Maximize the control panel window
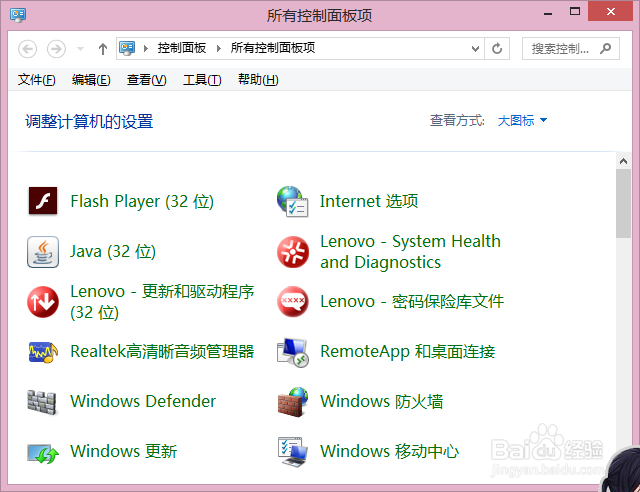Image resolution: width=640 pixels, height=492 pixels. point(575,12)
